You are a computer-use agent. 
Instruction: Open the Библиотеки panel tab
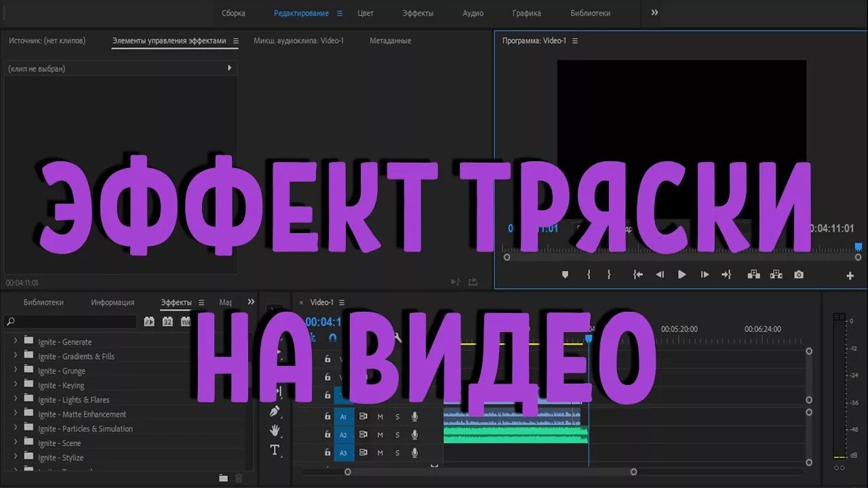tap(43, 302)
